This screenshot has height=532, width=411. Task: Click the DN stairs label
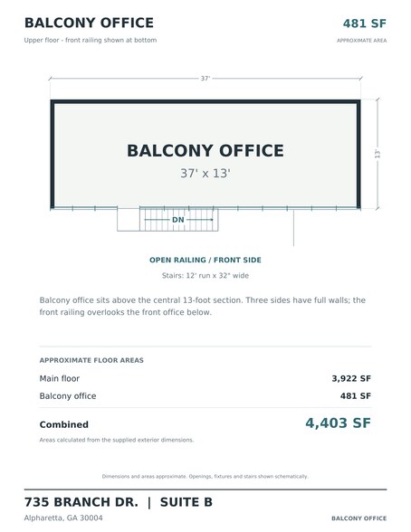click(178, 220)
